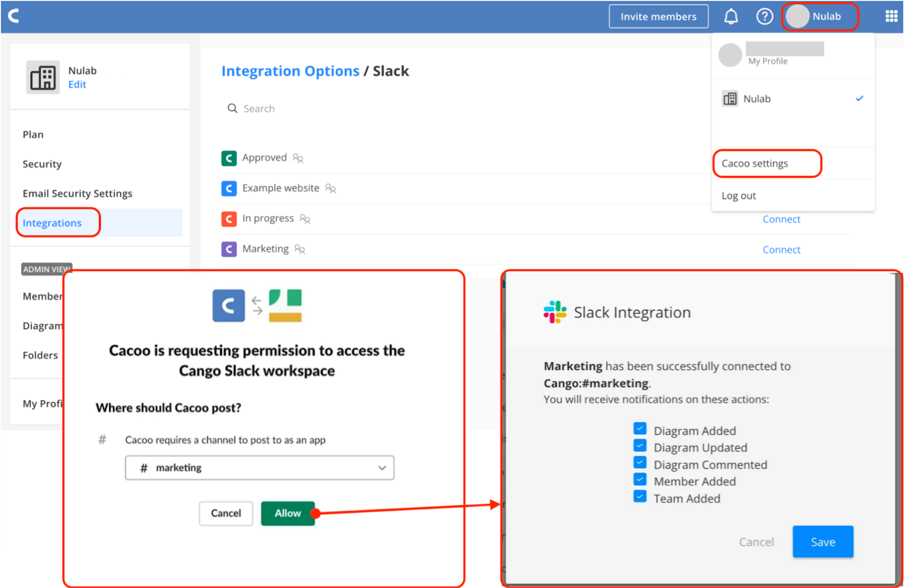Click Cancel in Slack permission dialog
The height and width of the screenshot is (588, 905).
pos(226,513)
